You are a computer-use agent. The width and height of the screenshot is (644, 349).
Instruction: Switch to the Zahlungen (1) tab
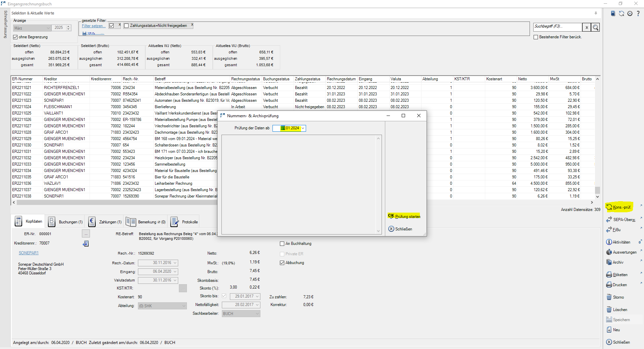click(104, 222)
